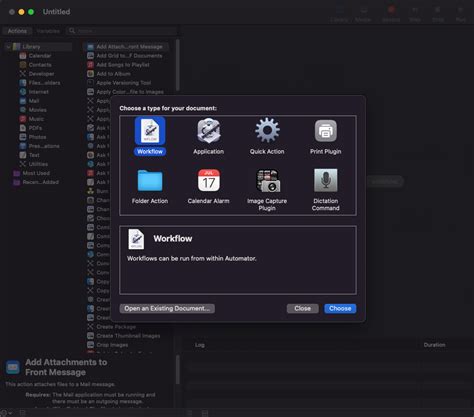This screenshot has width=474, height=417.
Task: Select Add to Album action
Action: 113,74
